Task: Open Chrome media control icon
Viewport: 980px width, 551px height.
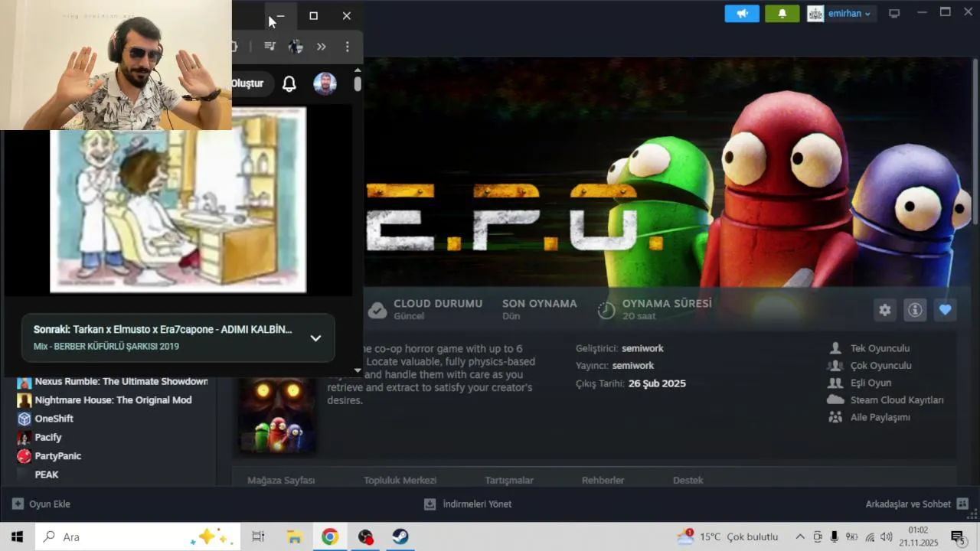Action: 269,47
